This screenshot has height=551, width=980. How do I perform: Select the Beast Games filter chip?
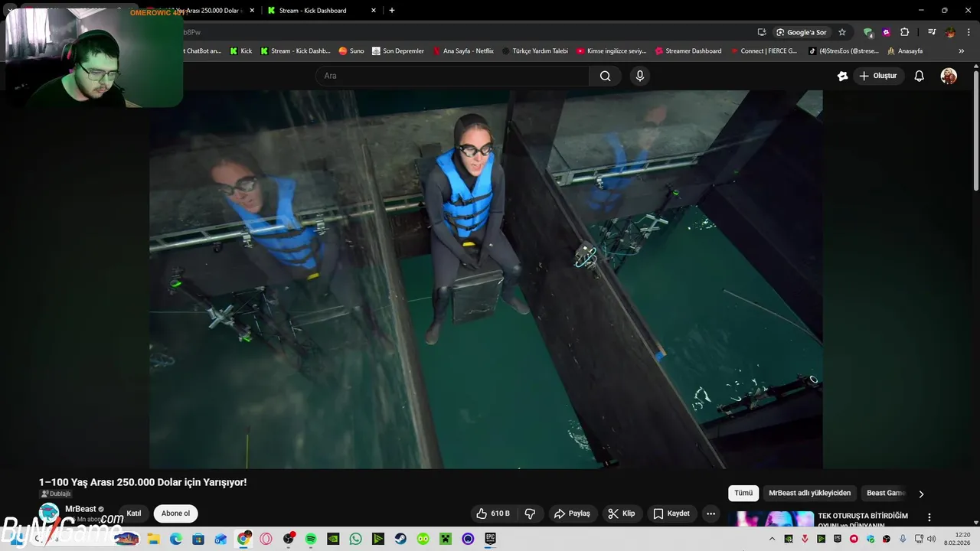coord(885,494)
